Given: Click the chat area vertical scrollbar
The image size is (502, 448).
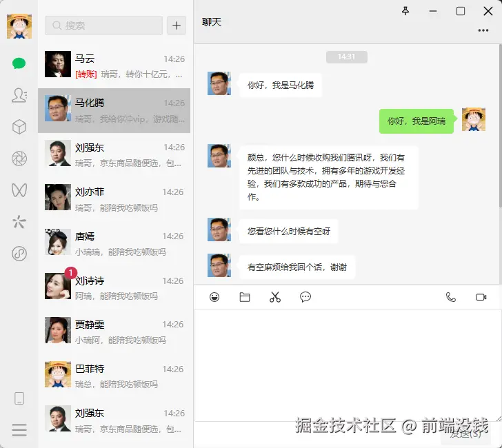Looking at the screenshot, I should coord(500,125).
